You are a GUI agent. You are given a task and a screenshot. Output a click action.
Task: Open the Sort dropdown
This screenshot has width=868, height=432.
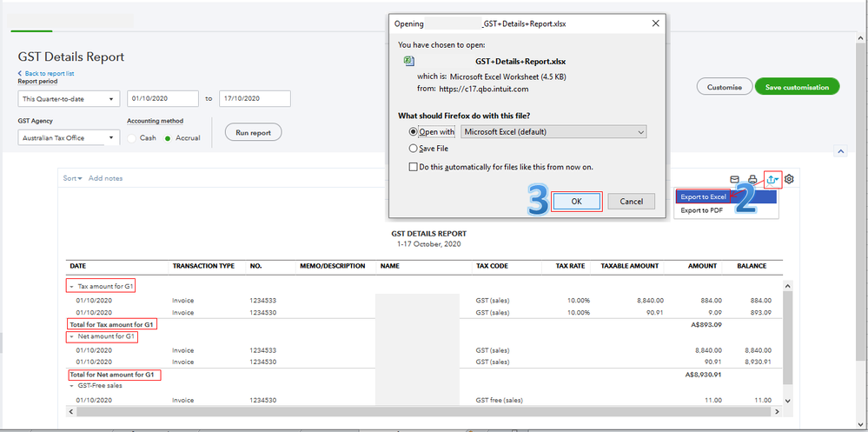point(72,178)
